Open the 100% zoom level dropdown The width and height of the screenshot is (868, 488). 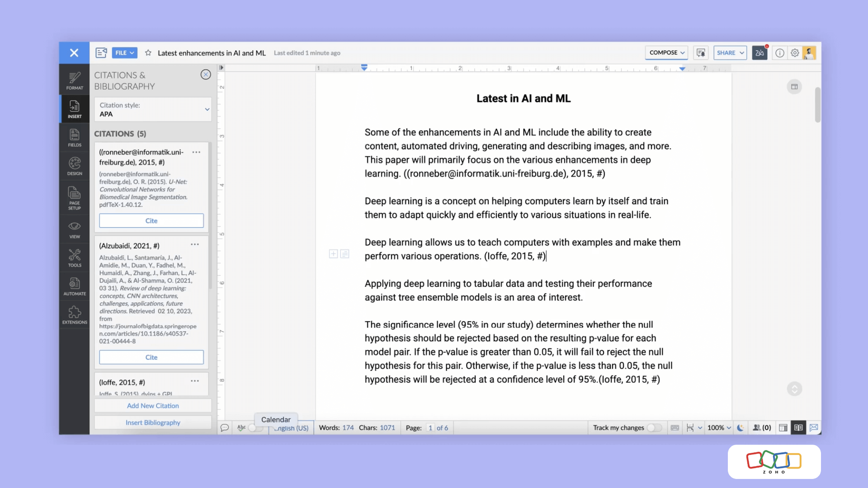click(719, 427)
